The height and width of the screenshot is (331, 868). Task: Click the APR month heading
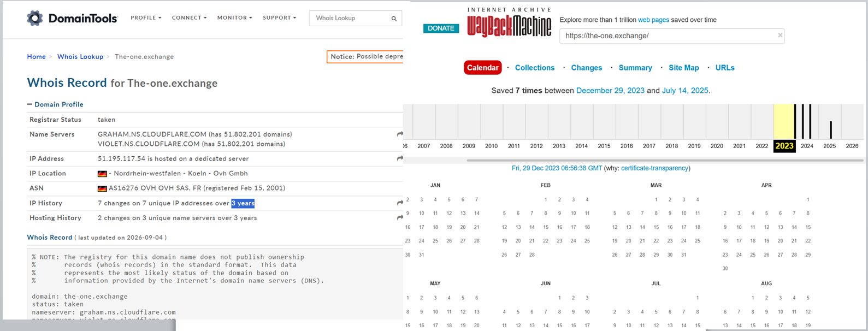(766, 185)
